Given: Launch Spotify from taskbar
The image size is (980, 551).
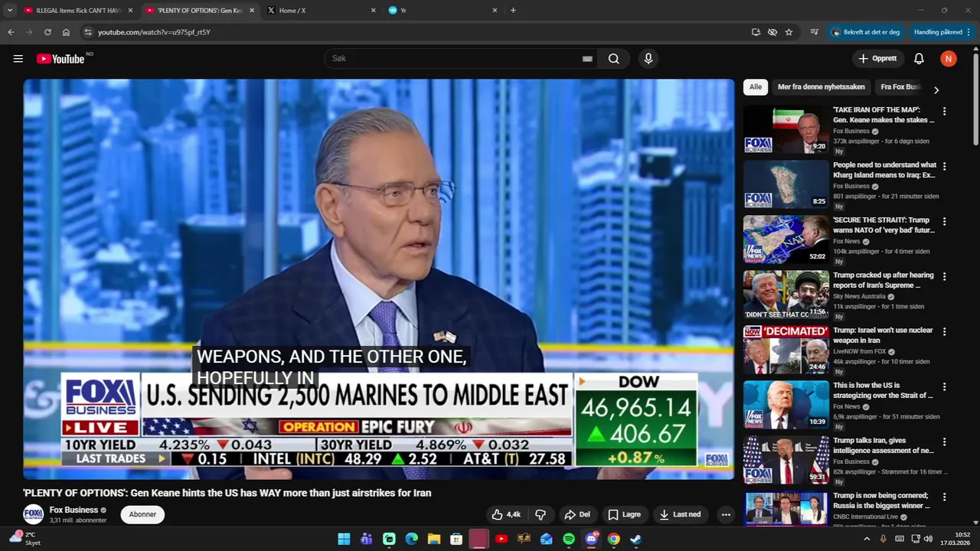Looking at the screenshot, I should coord(569,539).
